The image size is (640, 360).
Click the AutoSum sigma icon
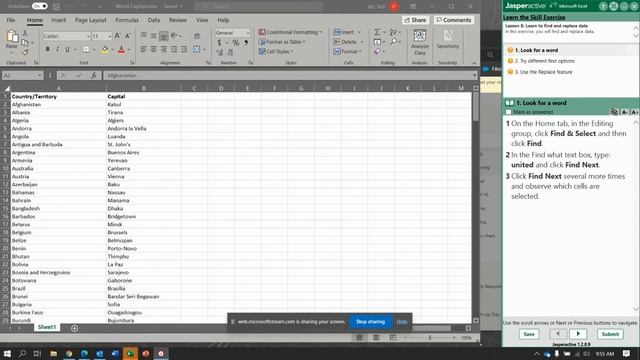[377, 32]
